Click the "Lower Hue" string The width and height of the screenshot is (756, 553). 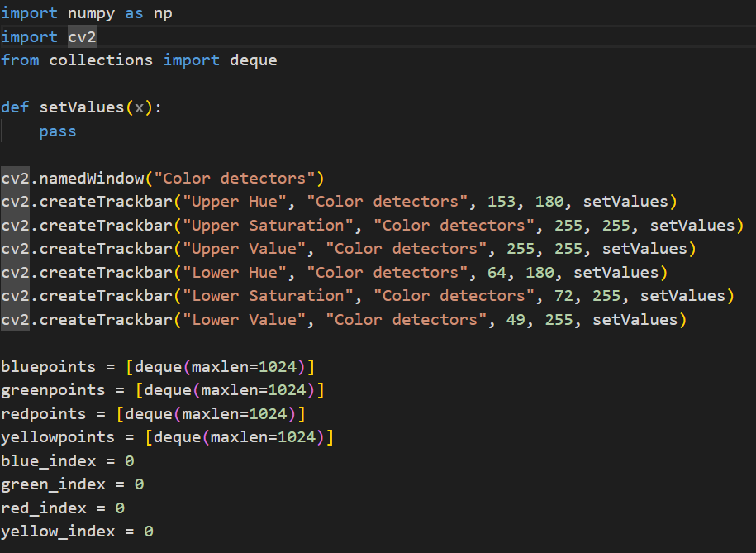click(235, 273)
